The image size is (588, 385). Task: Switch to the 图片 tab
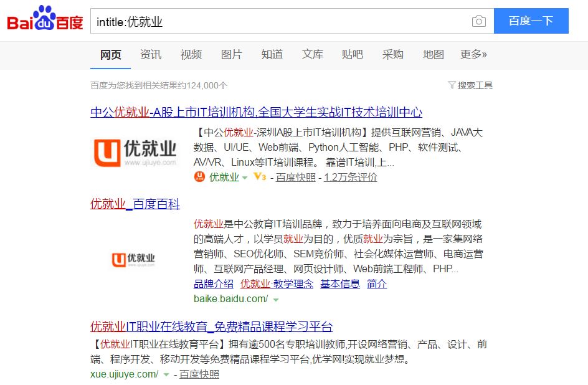point(231,55)
